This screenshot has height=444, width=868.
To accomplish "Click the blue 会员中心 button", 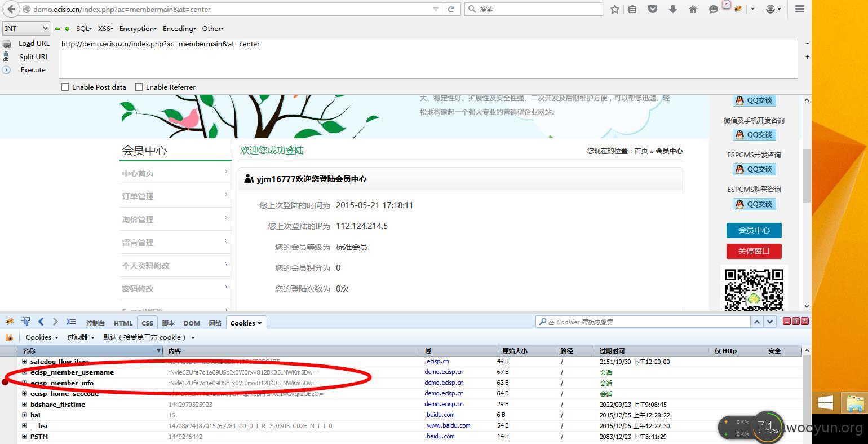I will (754, 230).
